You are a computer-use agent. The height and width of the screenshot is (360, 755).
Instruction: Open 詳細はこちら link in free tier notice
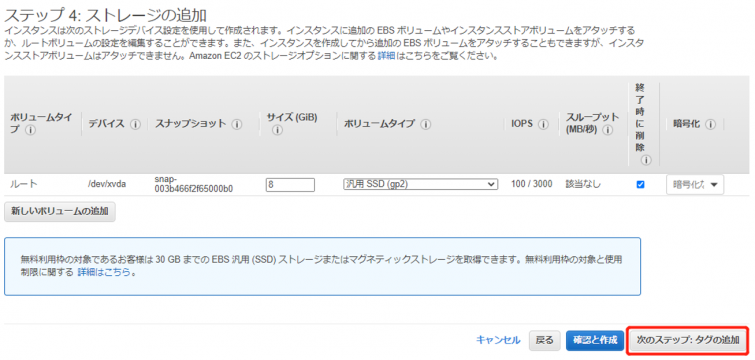(x=104, y=272)
